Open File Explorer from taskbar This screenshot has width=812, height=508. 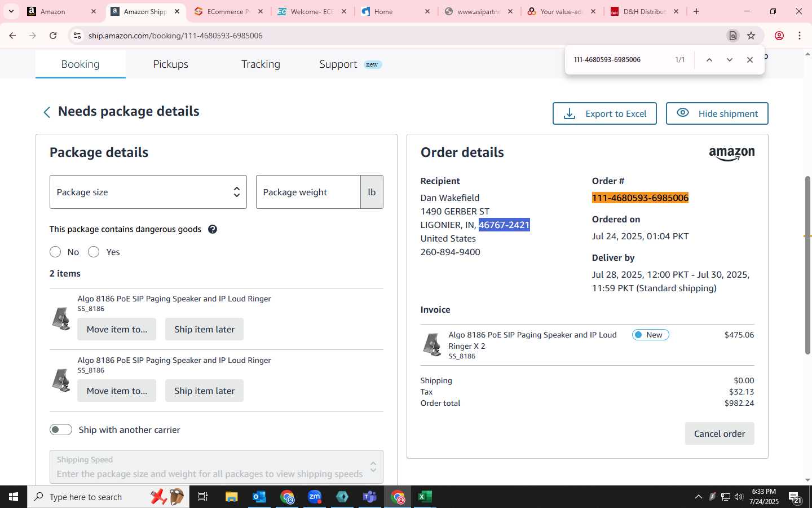(232, 497)
